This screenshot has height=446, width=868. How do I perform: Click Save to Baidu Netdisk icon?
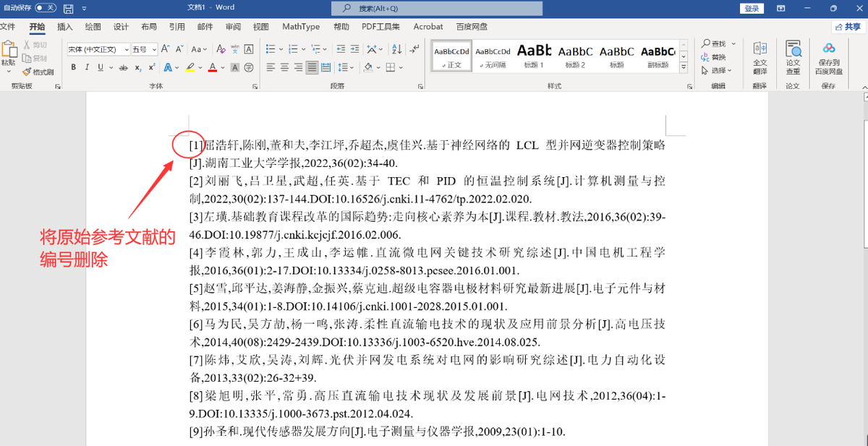829,57
